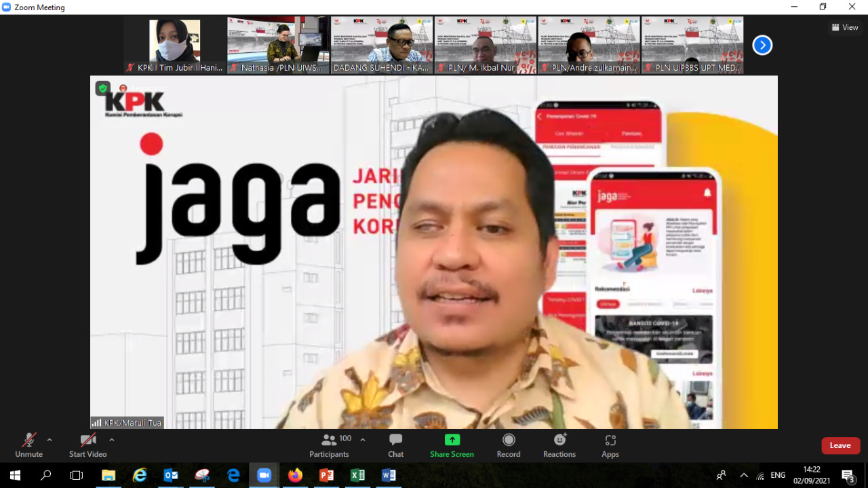Open Zoom Apps
This screenshot has width=868, height=488.
(610, 445)
